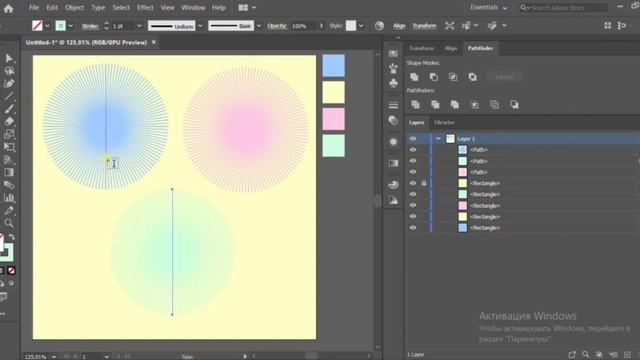Open the File menu
The image size is (640, 360).
pos(34,7)
